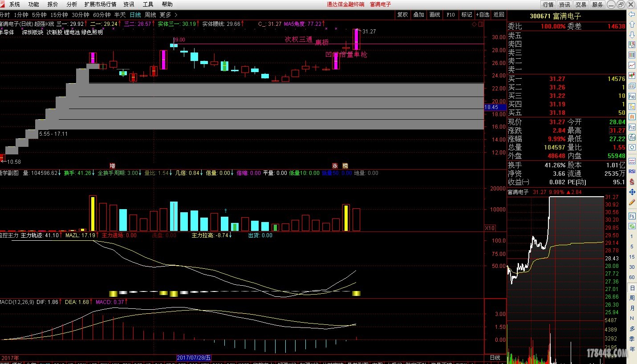This screenshot has height=364, width=637.
Task: Click the small red diamond icon atop chart
Action: [475, 24]
